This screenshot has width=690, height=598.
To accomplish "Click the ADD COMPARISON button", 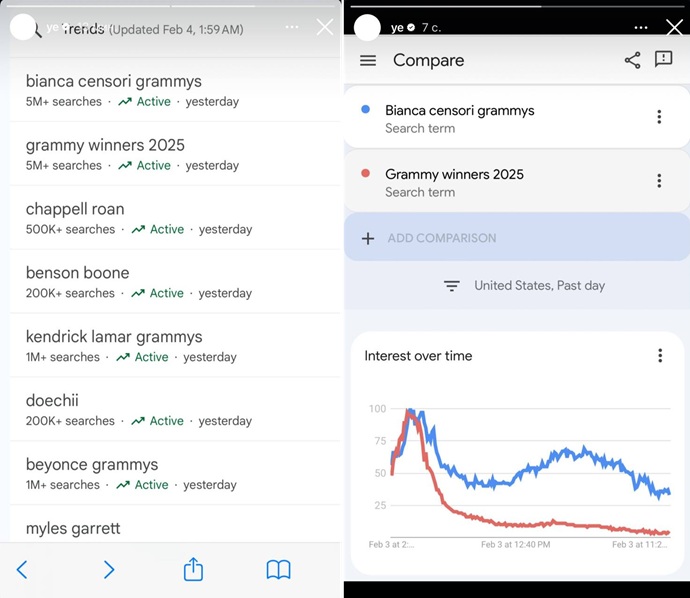I will click(517, 237).
